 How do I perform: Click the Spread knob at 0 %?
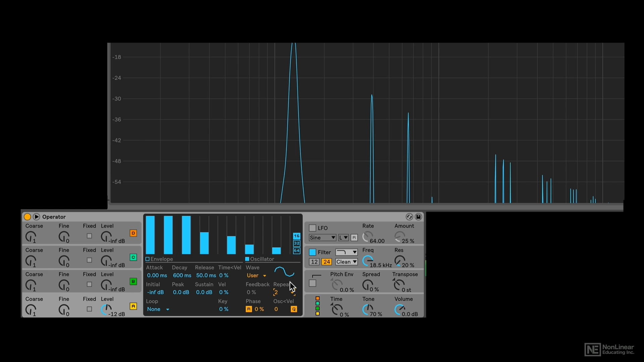(368, 285)
